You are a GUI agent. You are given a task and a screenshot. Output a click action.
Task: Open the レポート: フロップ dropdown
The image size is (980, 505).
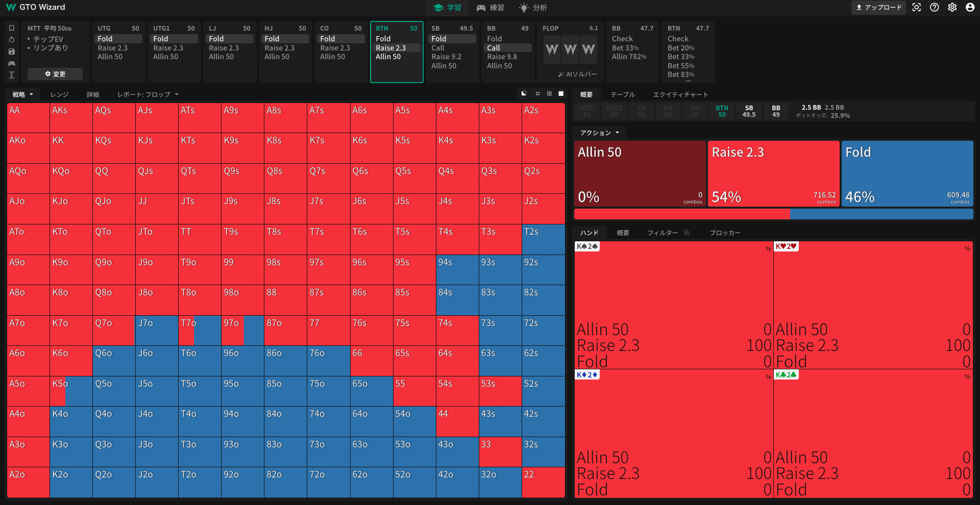148,94
